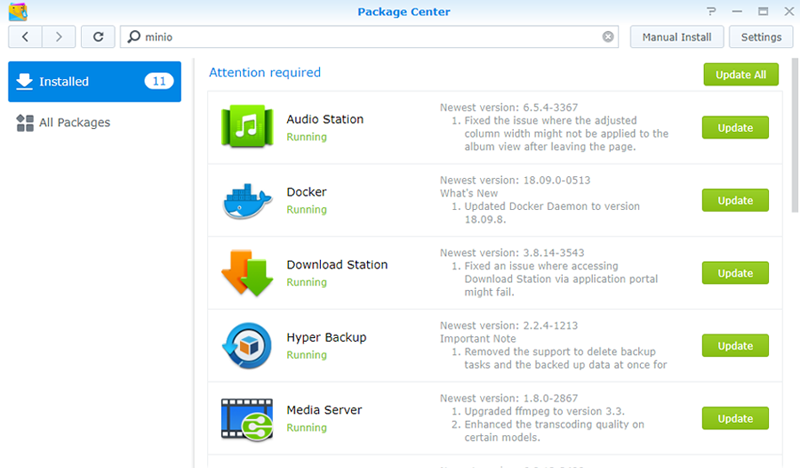Select the Installed category
The width and height of the screenshot is (800, 468).
tap(94, 82)
